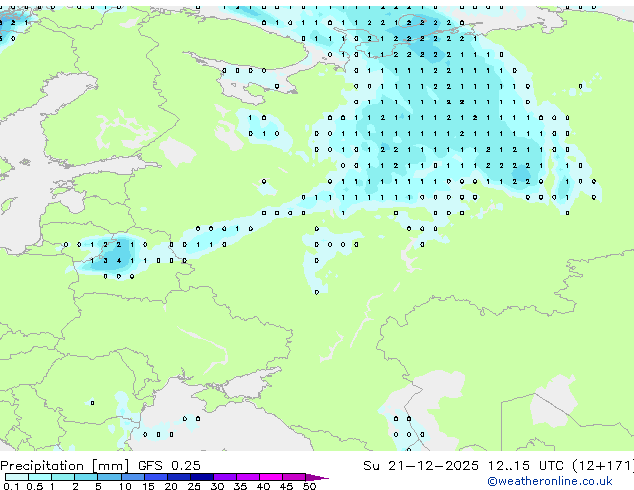
Task: Click the purple over-50 legend arrow tip
Action: click(317, 477)
